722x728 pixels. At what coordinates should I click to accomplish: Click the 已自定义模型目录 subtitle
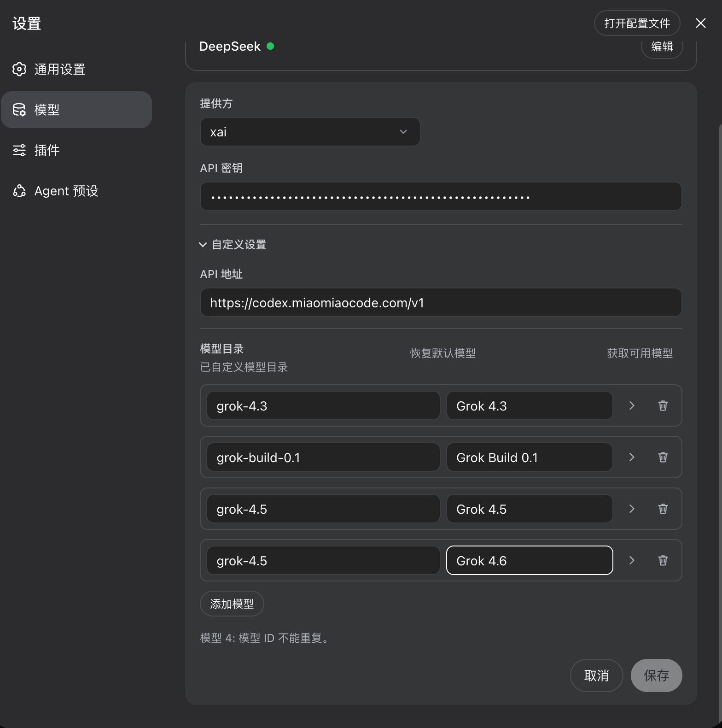coord(244,367)
